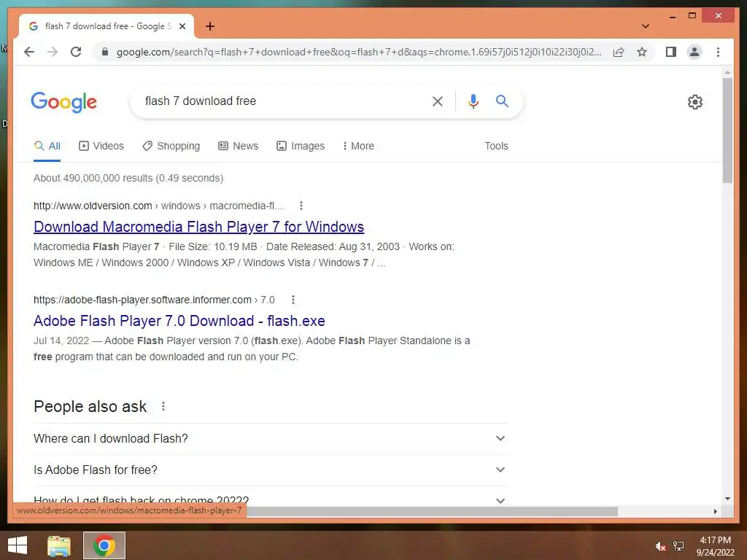Select the All results tab
Image resolution: width=747 pixels, height=560 pixels.
click(x=47, y=146)
